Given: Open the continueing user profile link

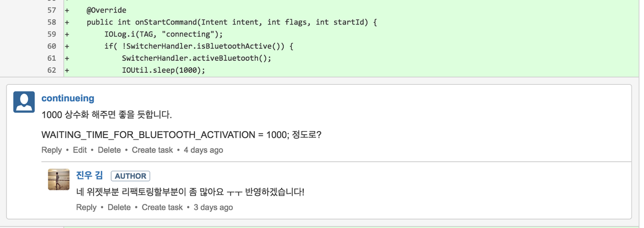Looking at the screenshot, I should [x=68, y=98].
